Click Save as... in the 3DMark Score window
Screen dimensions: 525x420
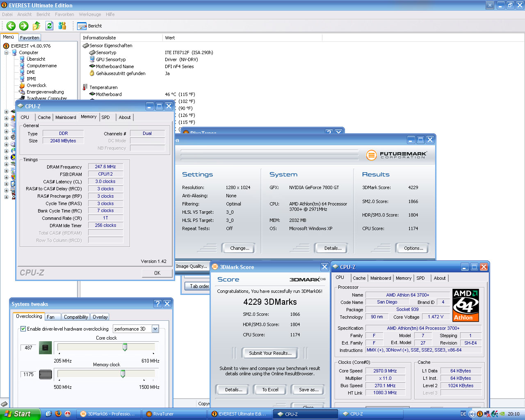[x=309, y=390]
